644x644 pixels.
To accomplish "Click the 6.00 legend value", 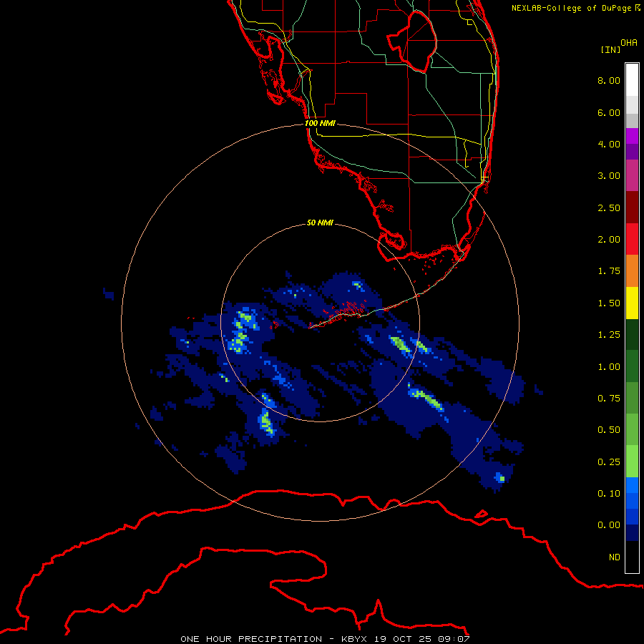I will (x=609, y=112).
